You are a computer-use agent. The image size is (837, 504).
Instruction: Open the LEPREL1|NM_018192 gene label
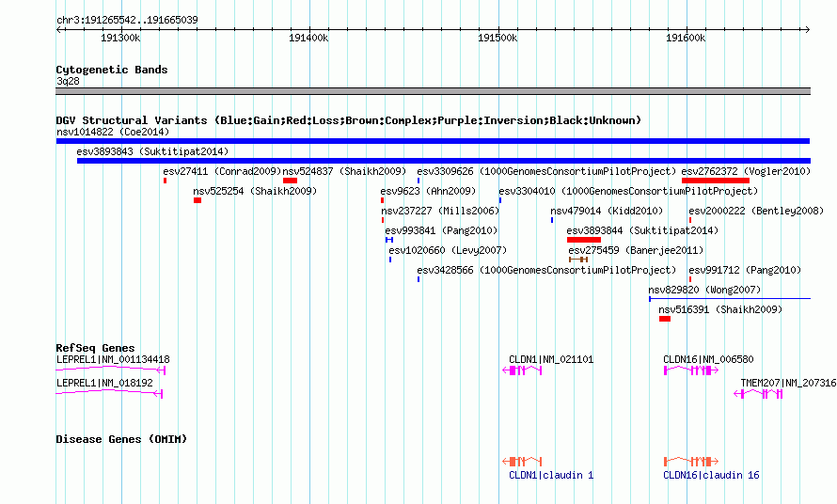coord(104,384)
